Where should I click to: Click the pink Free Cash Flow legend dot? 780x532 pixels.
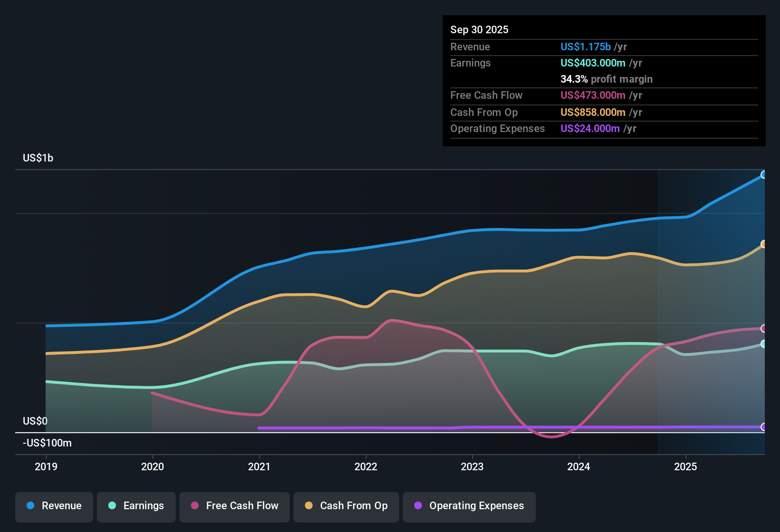(194, 506)
